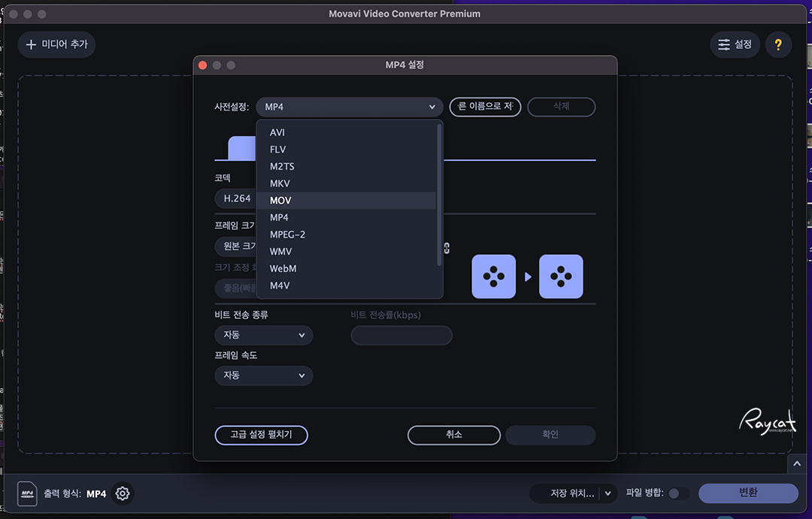Click the collapse arrow above convert button

point(796,463)
